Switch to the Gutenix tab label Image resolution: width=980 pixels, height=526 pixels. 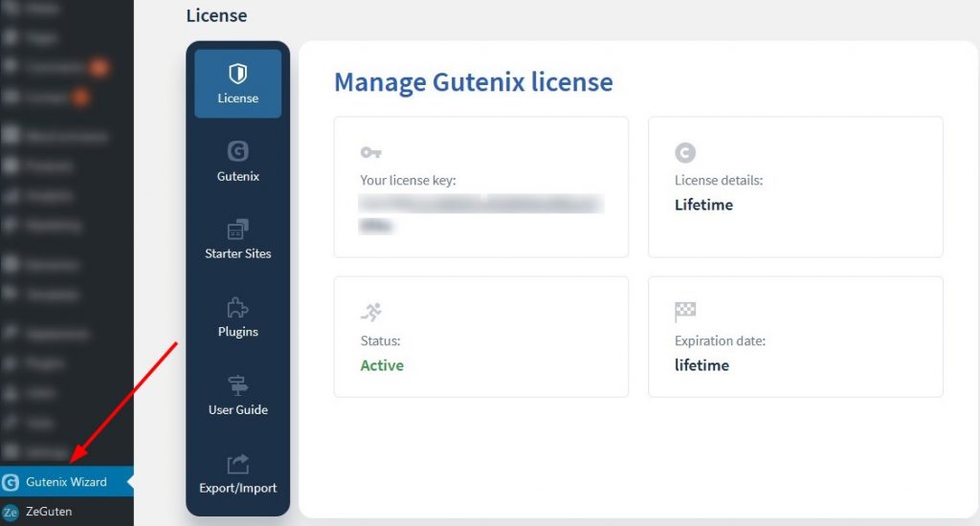(237, 176)
